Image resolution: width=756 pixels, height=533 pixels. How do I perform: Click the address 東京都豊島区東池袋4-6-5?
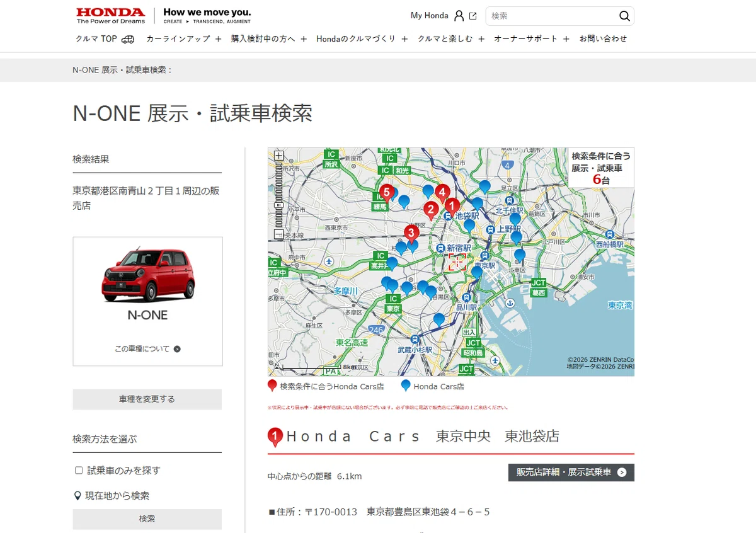coord(428,512)
